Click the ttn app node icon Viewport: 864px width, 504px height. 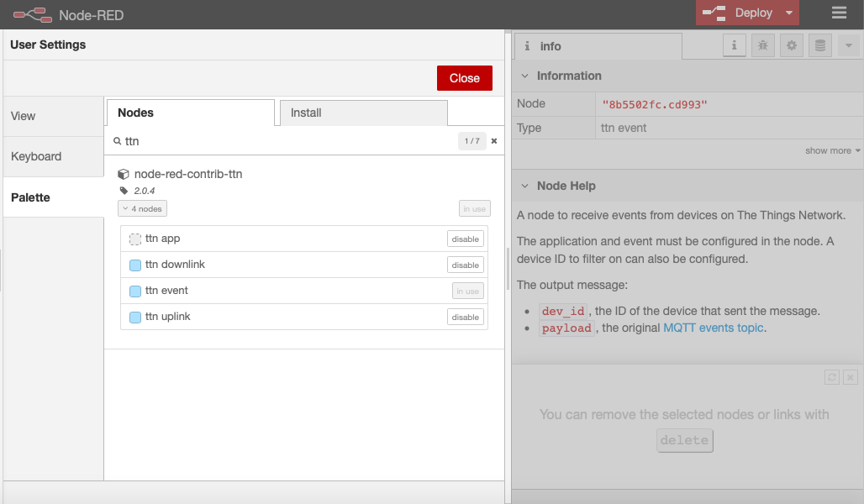click(135, 239)
